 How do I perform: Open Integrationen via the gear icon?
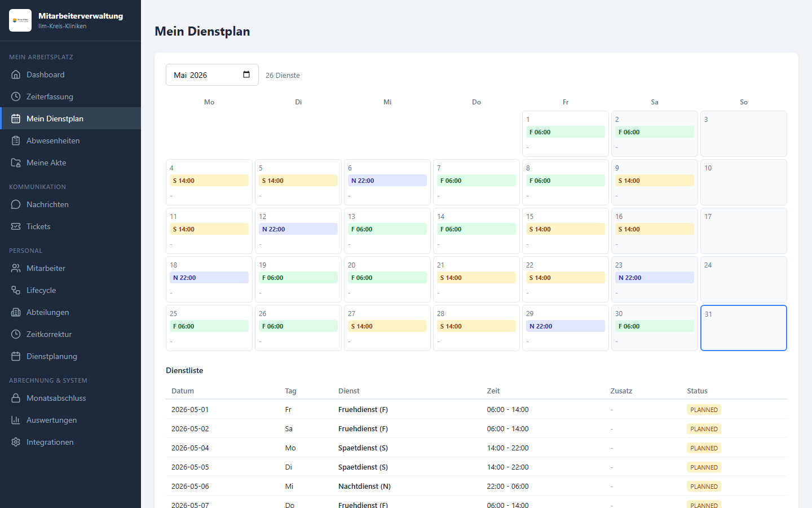(16, 442)
